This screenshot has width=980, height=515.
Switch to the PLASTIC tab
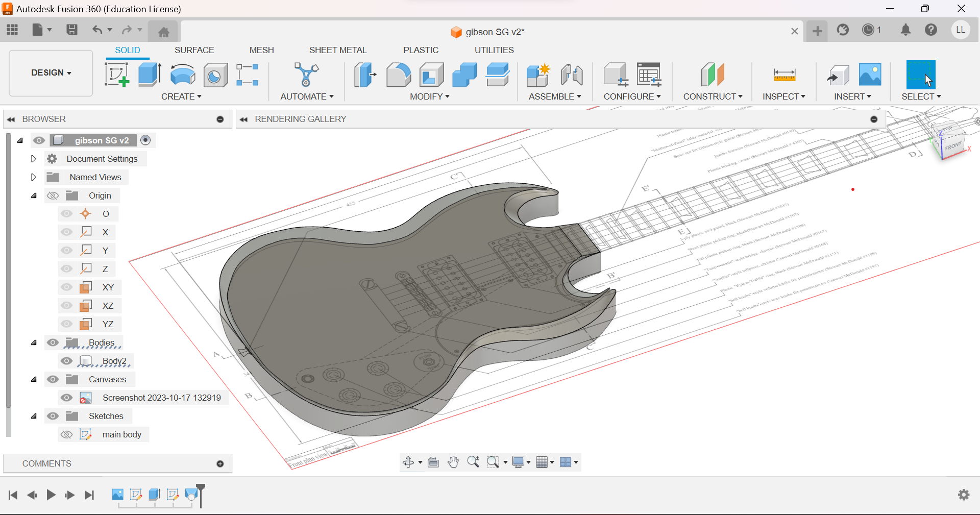421,50
